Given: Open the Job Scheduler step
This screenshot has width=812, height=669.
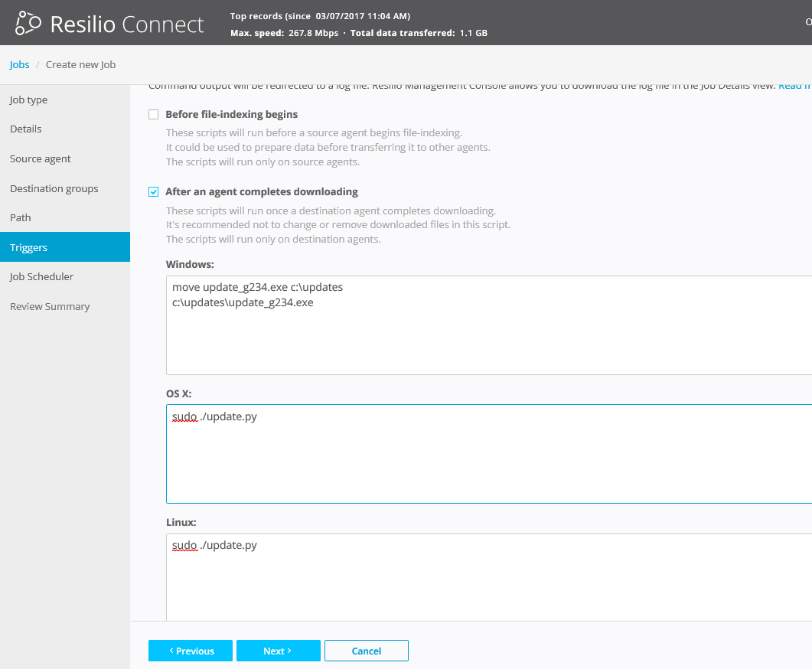Looking at the screenshot, I should pyautogui.click(x=42, y=277).
